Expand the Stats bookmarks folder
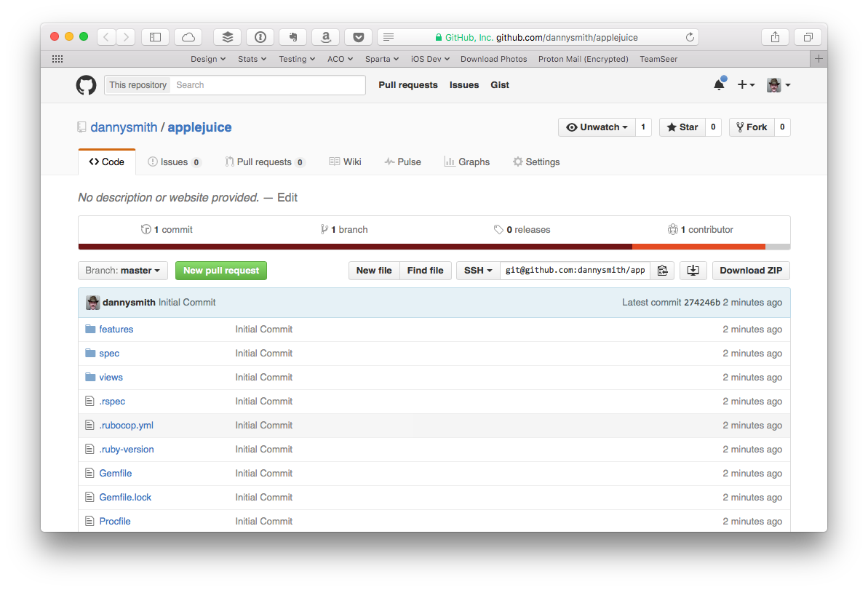 coord(252,59)
